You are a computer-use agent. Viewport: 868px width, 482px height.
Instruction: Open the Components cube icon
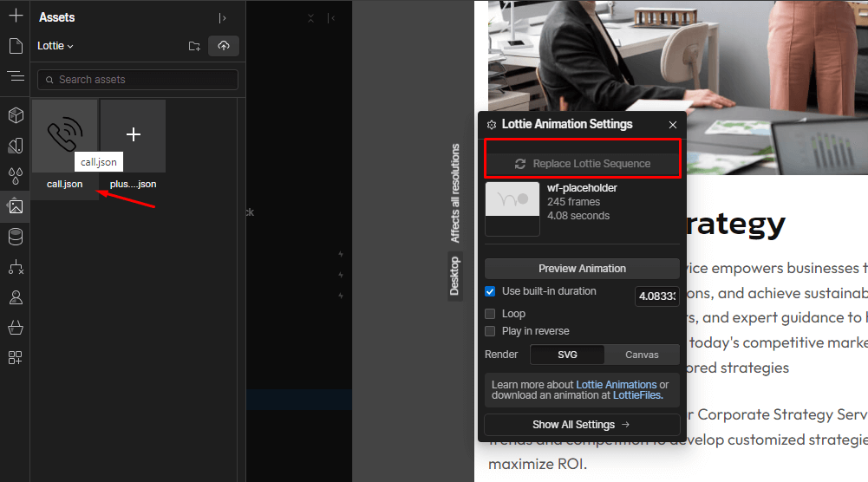[16, 115]
